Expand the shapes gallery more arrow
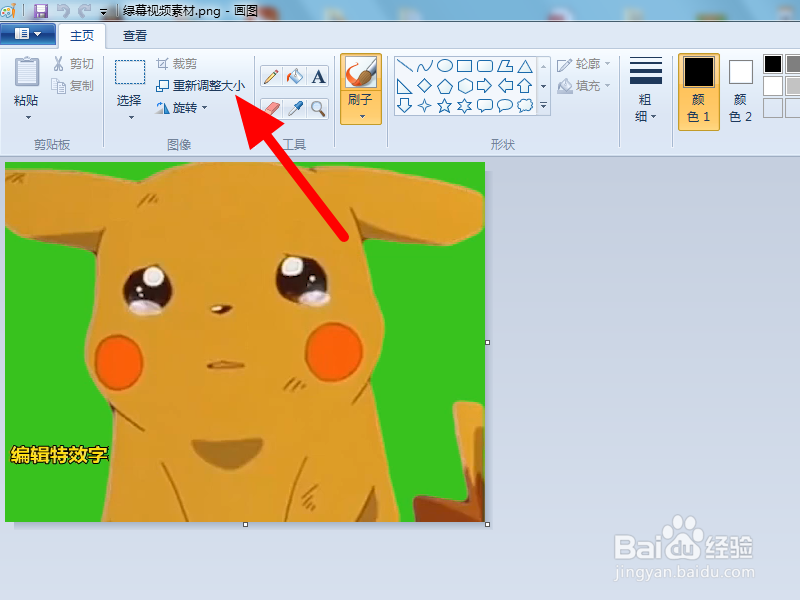This screenshot has height=600, width=800. [544, 106]
